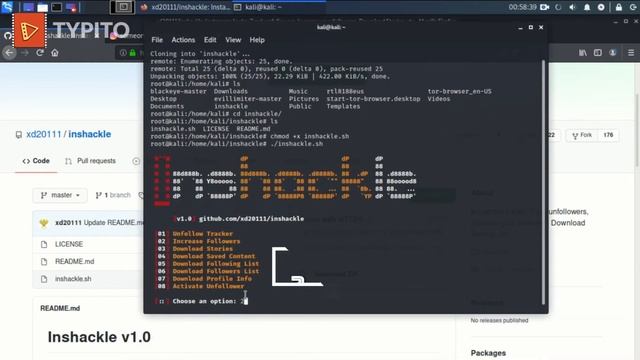The width and height of the screenshot is (640, 360).
Task: Click the terminal vertical scrollbar
Action: [x=543, y=182]
